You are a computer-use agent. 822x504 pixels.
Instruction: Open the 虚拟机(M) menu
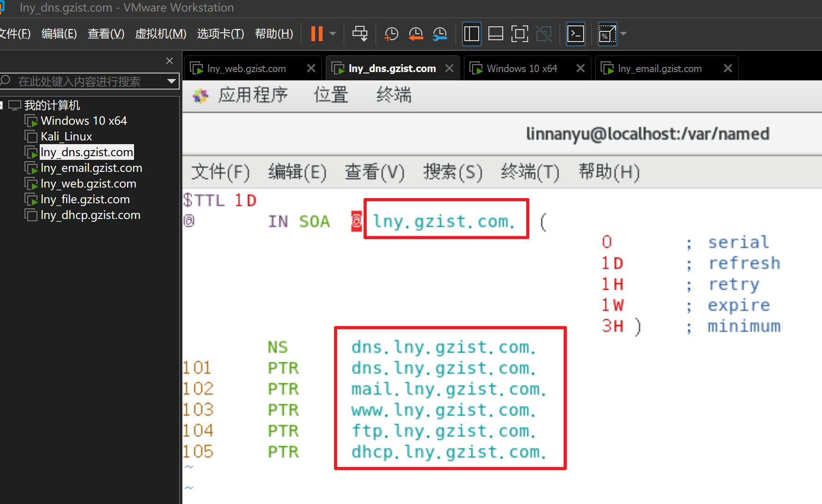tap(161, 34)
